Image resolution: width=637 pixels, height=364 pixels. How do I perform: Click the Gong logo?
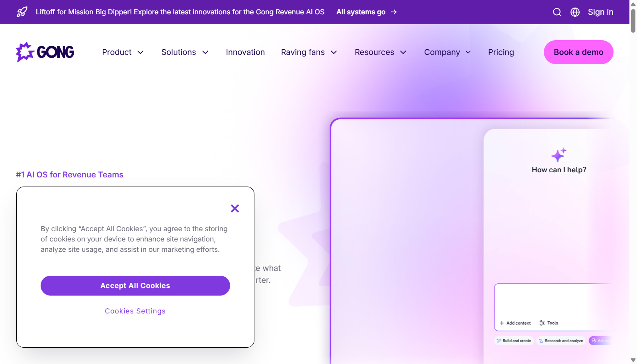[45, 52]
